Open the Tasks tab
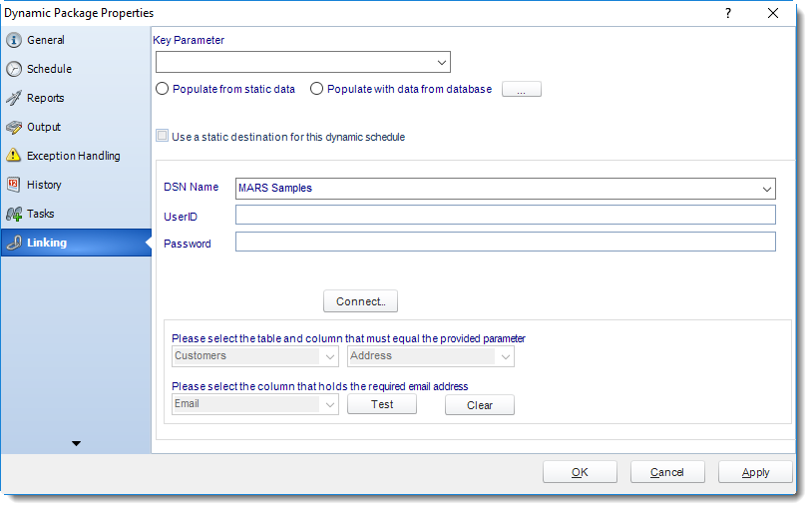 point(76,214)
